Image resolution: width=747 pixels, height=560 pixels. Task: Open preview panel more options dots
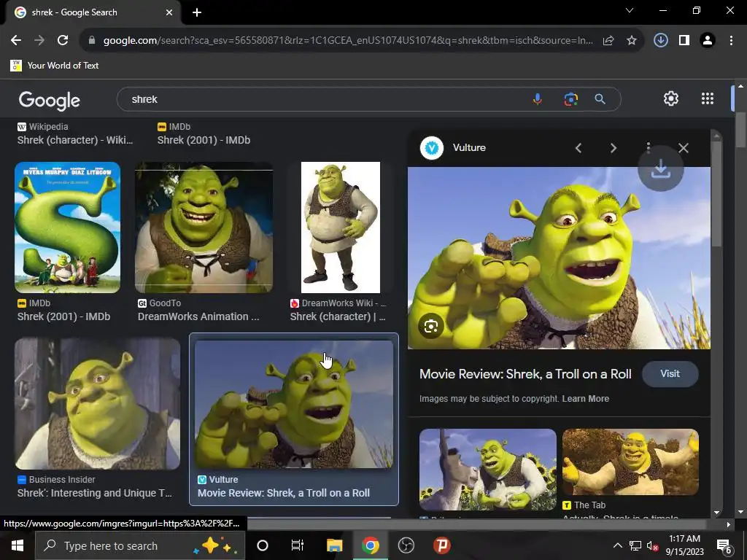click(x=648, y=146)
